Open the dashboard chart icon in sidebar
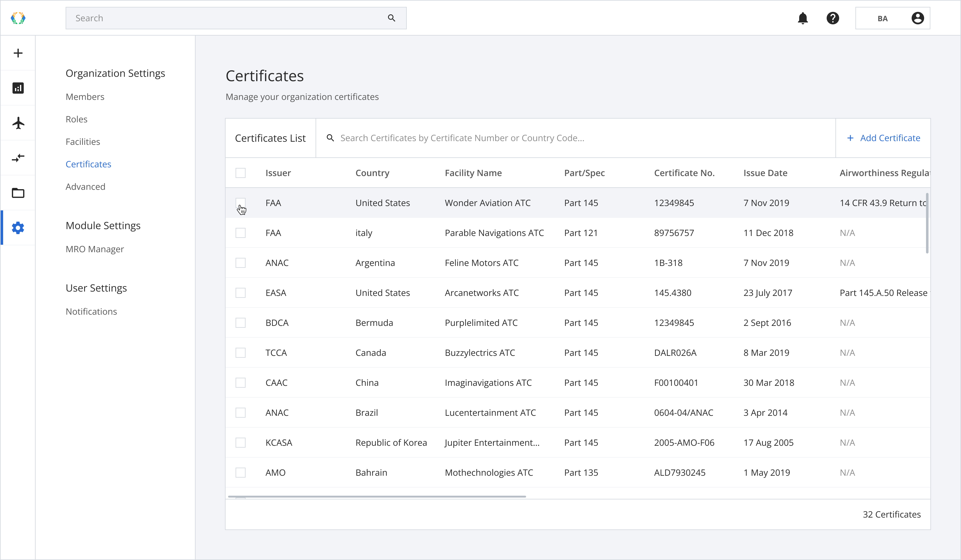Image resolution: width=961 pixels, height=560 pixels. point(18,88)
